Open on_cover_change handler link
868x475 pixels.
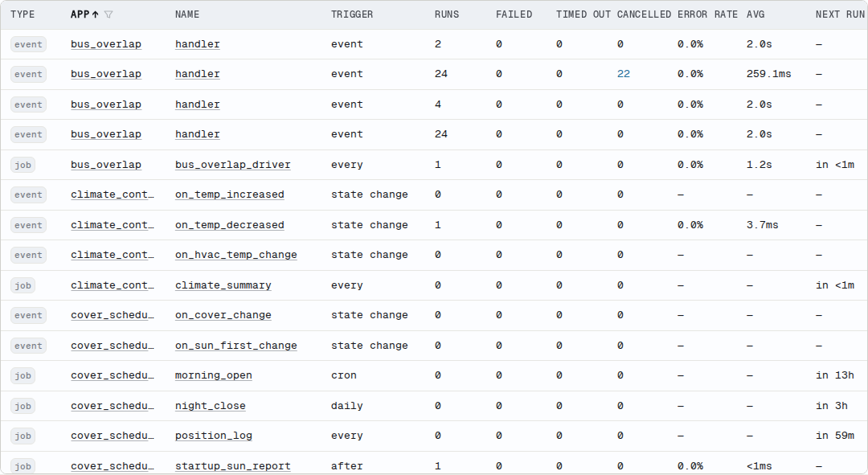click(x=223, y=316)
